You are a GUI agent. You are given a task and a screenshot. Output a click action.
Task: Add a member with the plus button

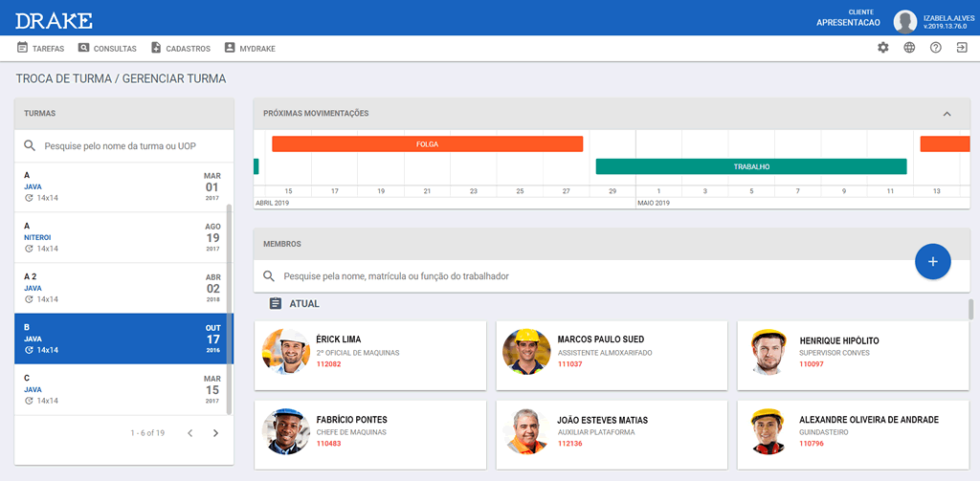(x=932, y=261)
